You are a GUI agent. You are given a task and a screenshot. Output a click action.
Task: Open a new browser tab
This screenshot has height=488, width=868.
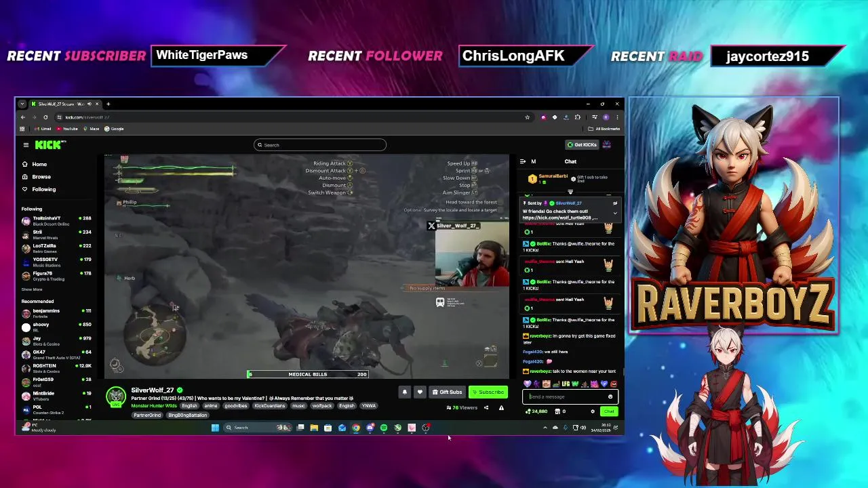[108, 104]
